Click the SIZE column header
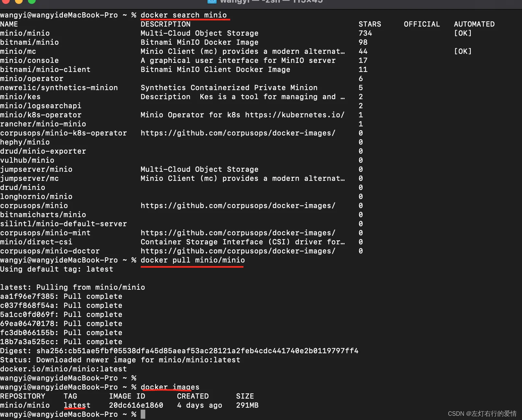The width and height of the screenshot is (522, 420). click(245, 396)
